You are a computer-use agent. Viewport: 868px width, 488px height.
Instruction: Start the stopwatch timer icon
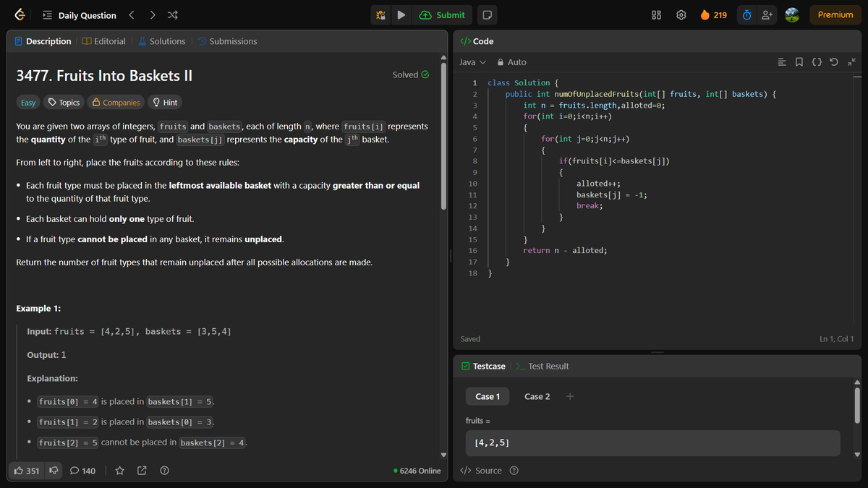tap(746, 14)
